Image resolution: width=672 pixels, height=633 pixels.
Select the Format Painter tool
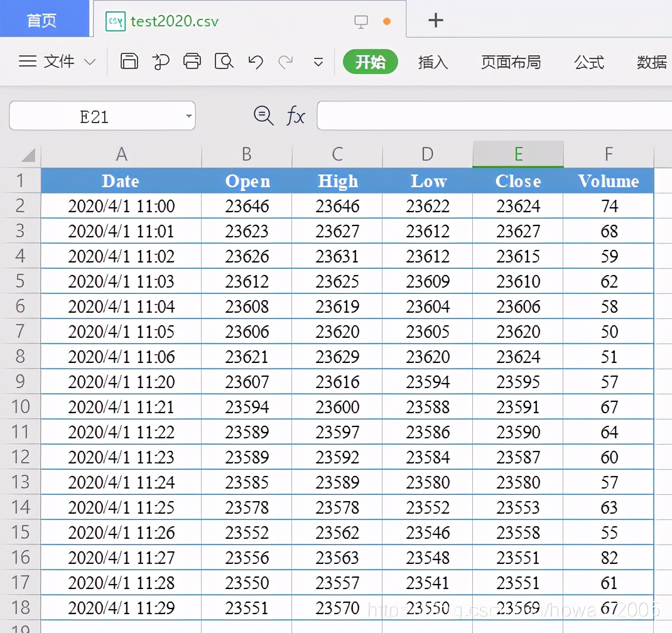(161, 62)
